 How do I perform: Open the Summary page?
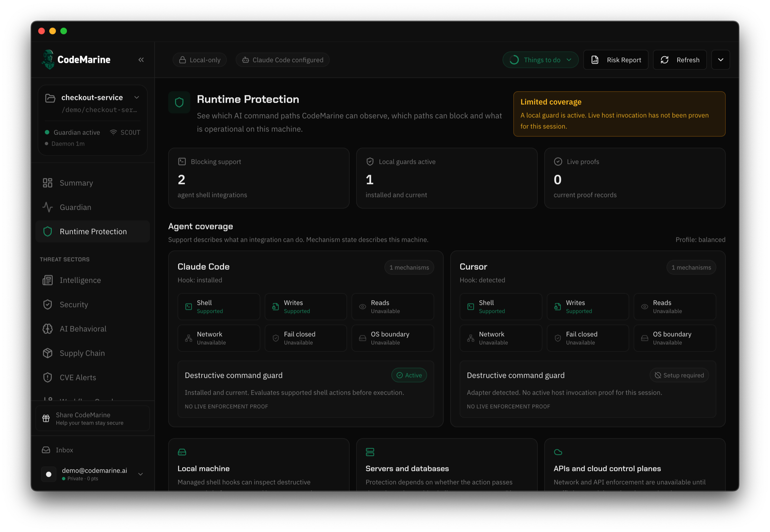coord(93,183)
